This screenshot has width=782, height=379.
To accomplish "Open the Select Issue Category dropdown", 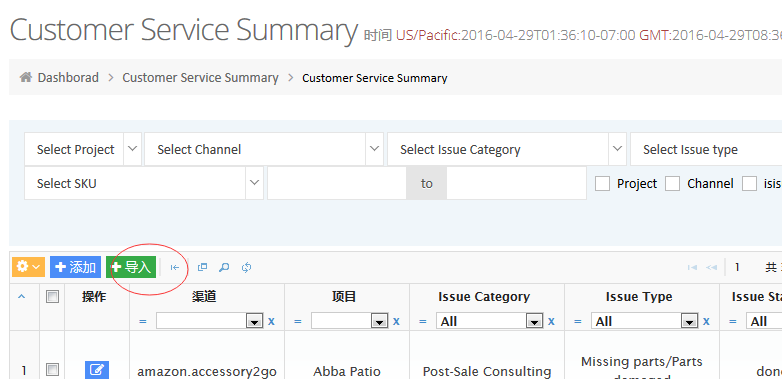I will (507, 149).
